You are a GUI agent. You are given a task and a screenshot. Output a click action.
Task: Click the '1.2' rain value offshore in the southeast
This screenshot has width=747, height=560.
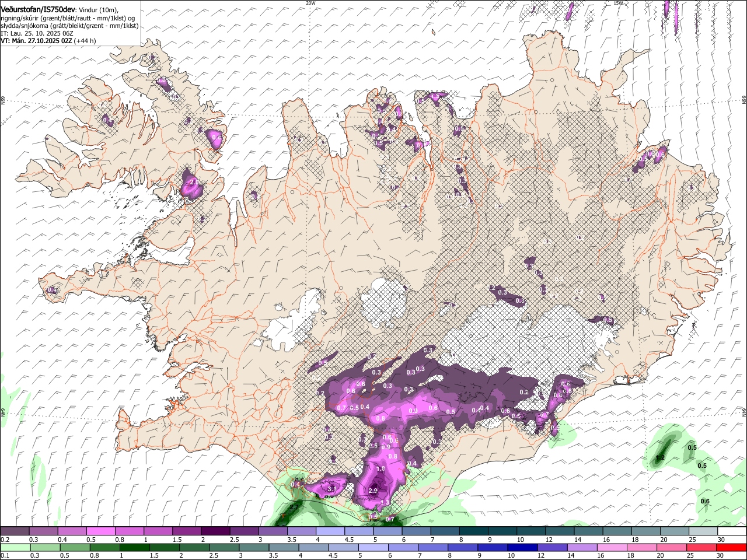(x=661, y=457)
